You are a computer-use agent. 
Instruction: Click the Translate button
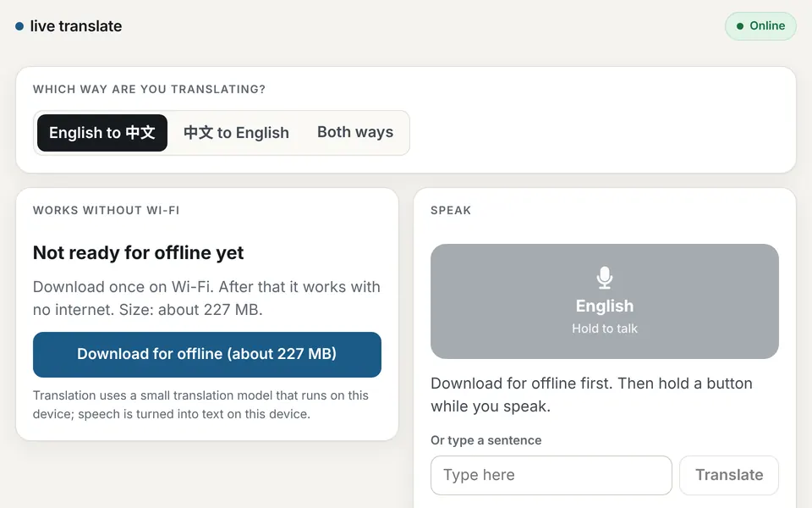point(728,475)
